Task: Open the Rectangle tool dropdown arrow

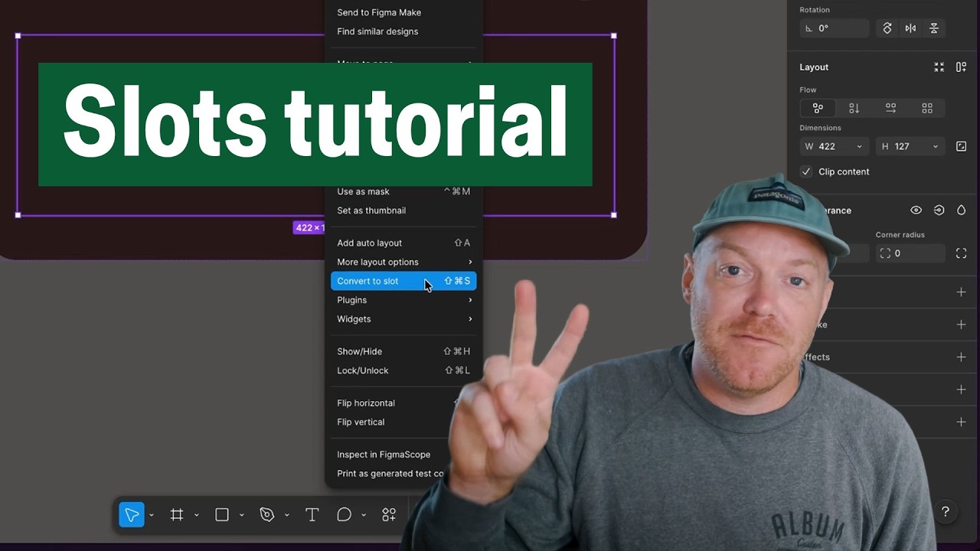Action: point(242,515)
